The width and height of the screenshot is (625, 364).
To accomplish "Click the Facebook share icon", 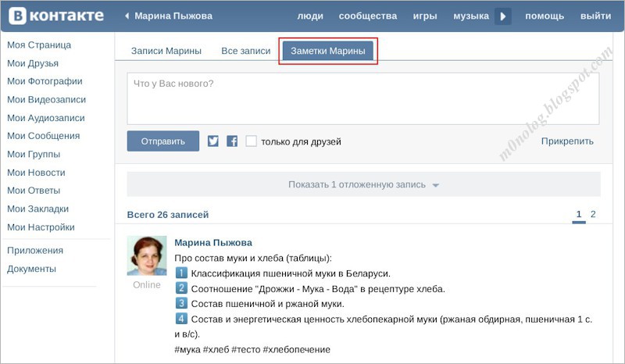I will click(x=232, y=141).
